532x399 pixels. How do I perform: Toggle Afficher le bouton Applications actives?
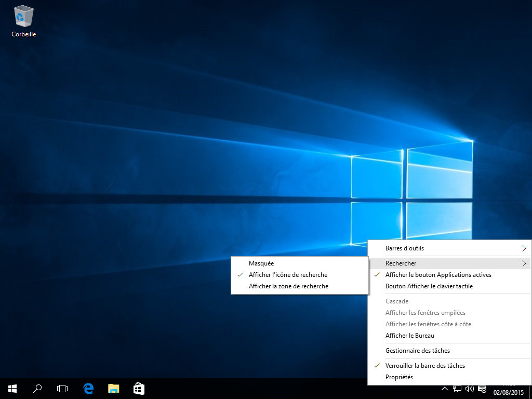[x=438, y=275]
